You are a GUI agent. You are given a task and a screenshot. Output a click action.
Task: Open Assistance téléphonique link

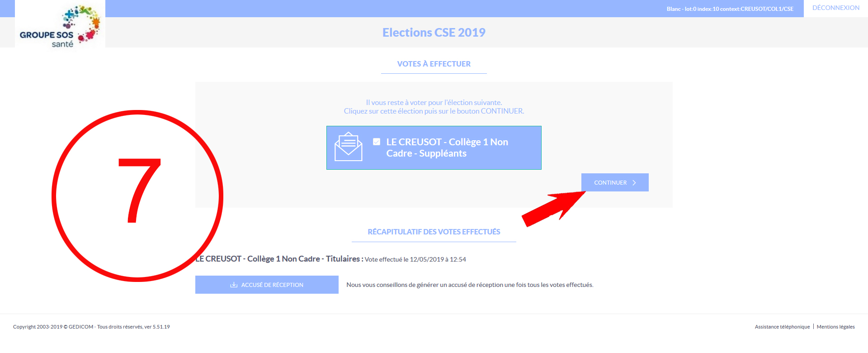[782, 327]
